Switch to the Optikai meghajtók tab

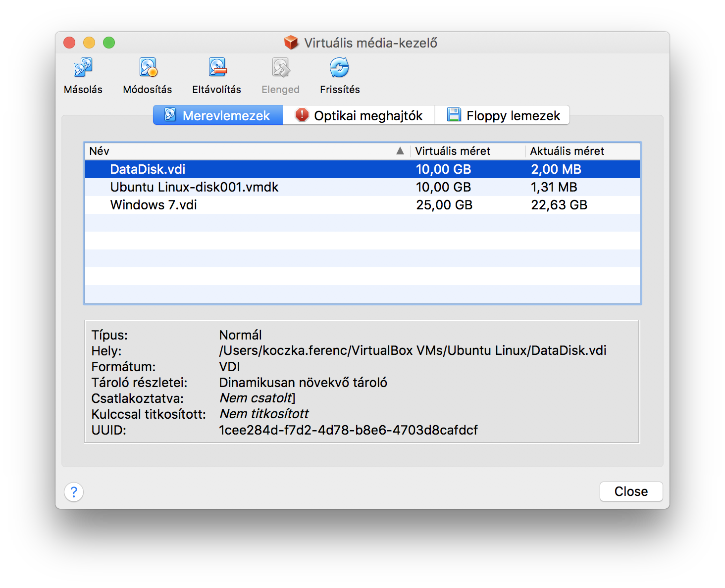(x=359, y=115)
